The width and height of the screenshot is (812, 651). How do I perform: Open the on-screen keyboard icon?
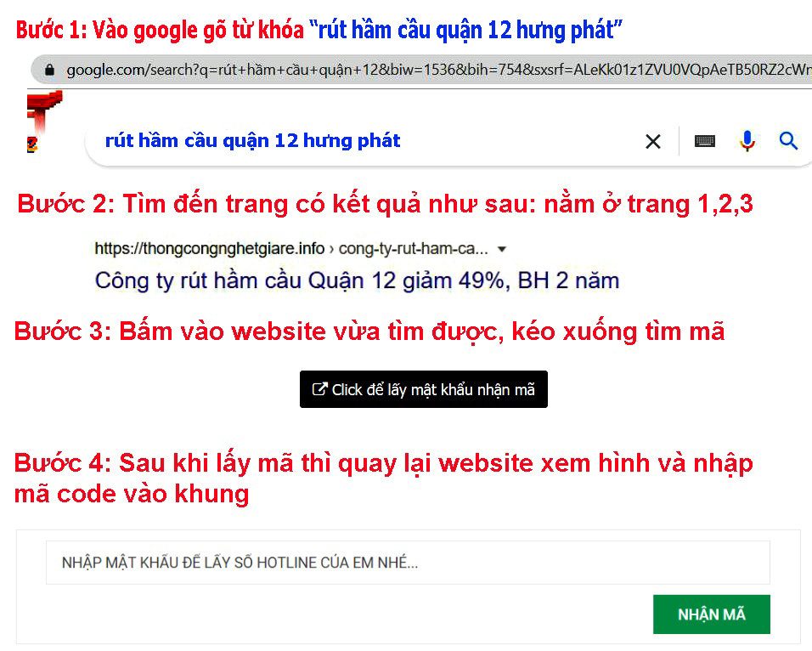coord(704,141)
